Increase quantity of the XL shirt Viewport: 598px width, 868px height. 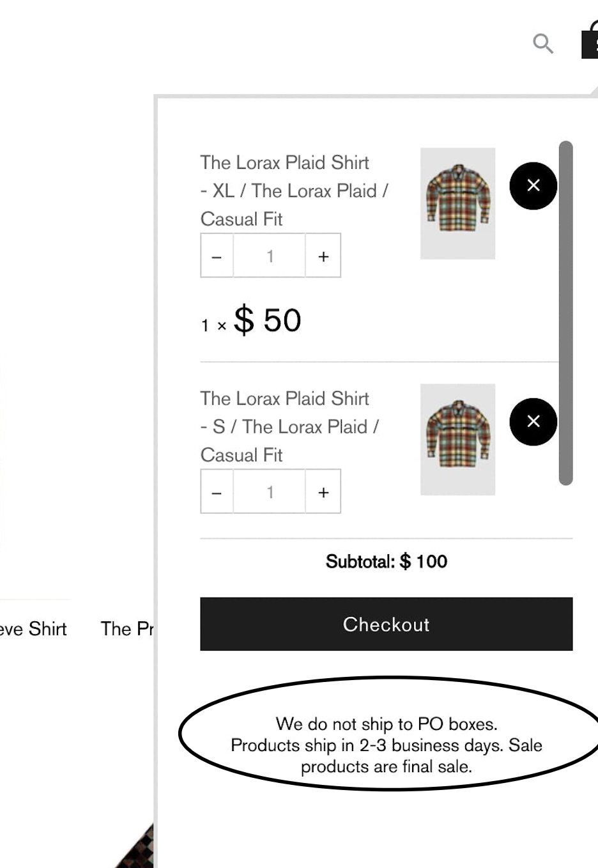pyautogui.click(x=323, y=256)
